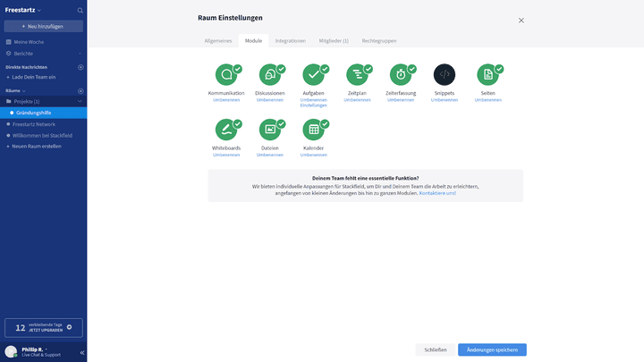Screen dimensions: 644x362
Task: Click the Zeiterfassung stopwatch icon
Action: click(x=400, y=75)
